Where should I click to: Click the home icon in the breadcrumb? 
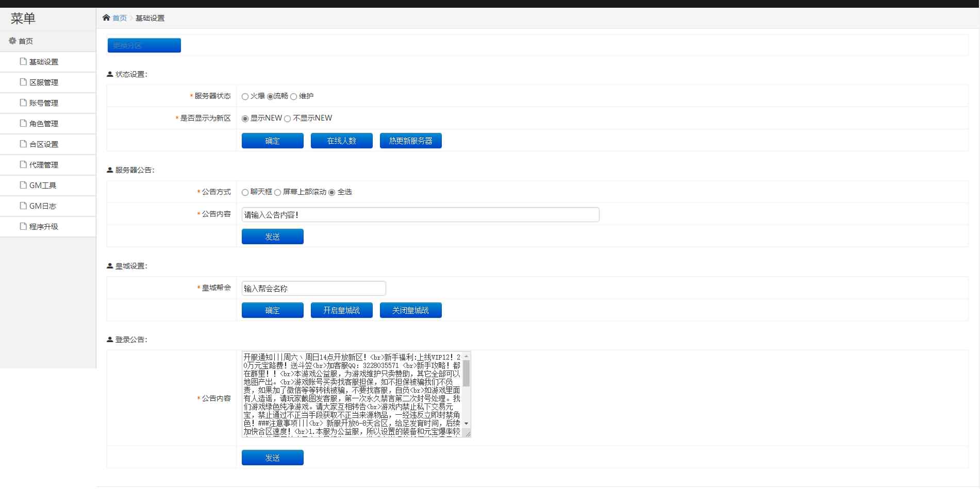[x=107, y=17]
